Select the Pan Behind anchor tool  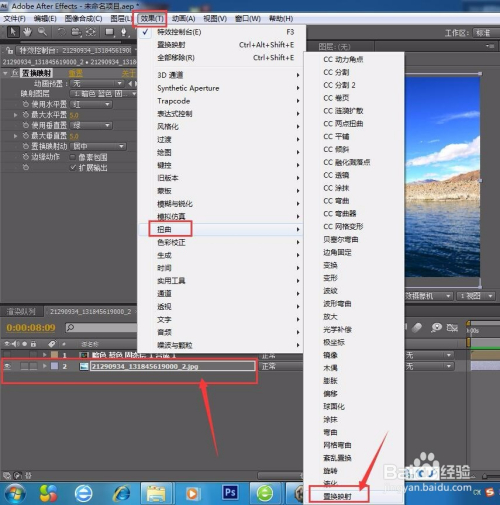click(91, 32)
